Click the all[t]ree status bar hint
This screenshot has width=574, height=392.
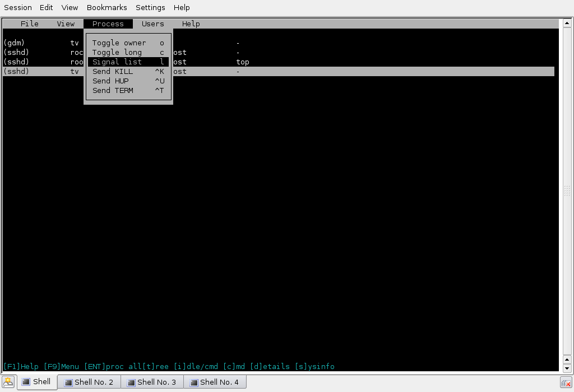149,366
